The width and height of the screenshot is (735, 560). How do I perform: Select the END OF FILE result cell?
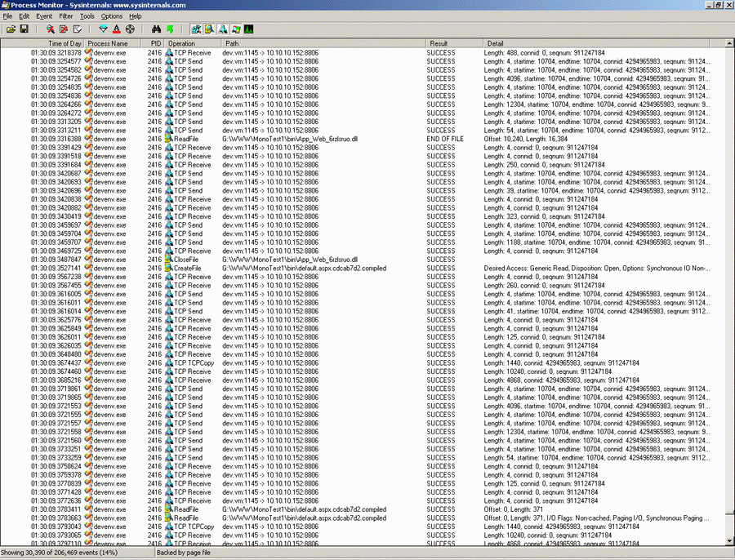click(445, 139)
